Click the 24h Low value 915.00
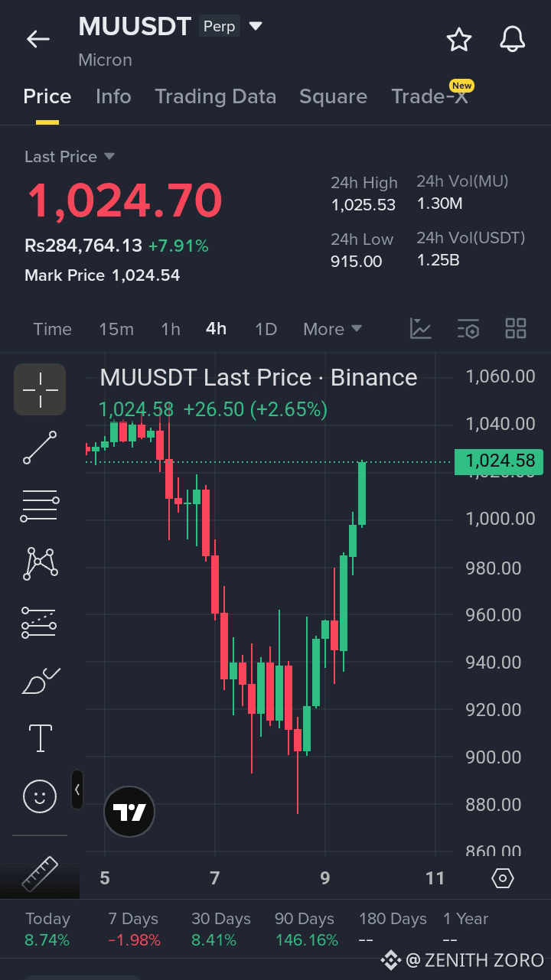The height and width of the screenshot is (980, 551). [356, 262]
